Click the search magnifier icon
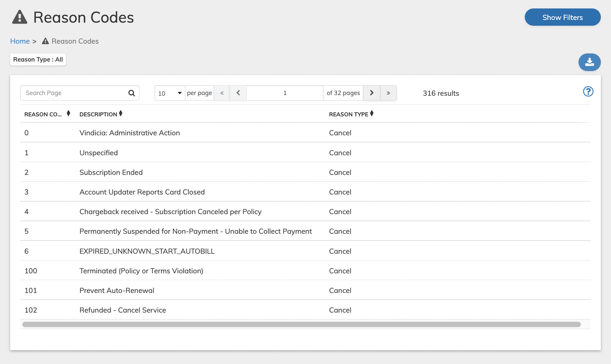Viewport: 611px width, 364px height. coord(132,93)
